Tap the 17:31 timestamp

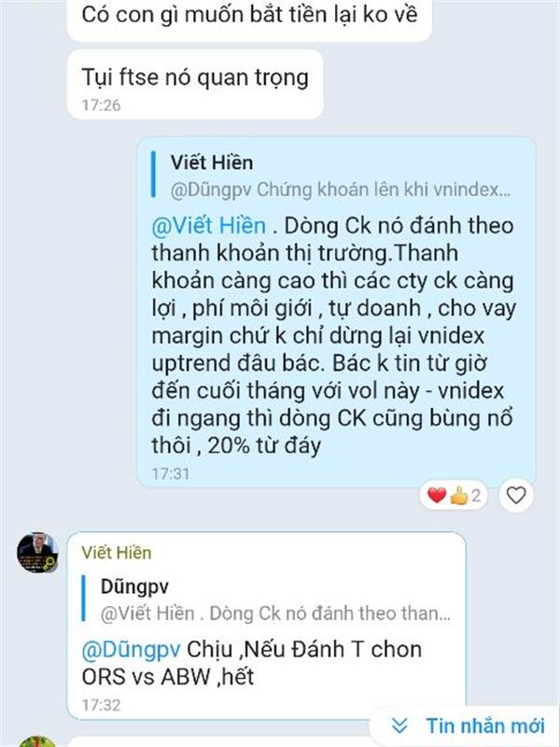pyautogui.click(x=171, y=473)
